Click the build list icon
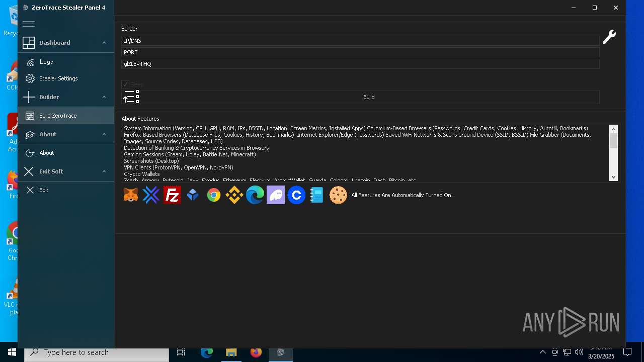644x362 pixels. tap(131, 97)
